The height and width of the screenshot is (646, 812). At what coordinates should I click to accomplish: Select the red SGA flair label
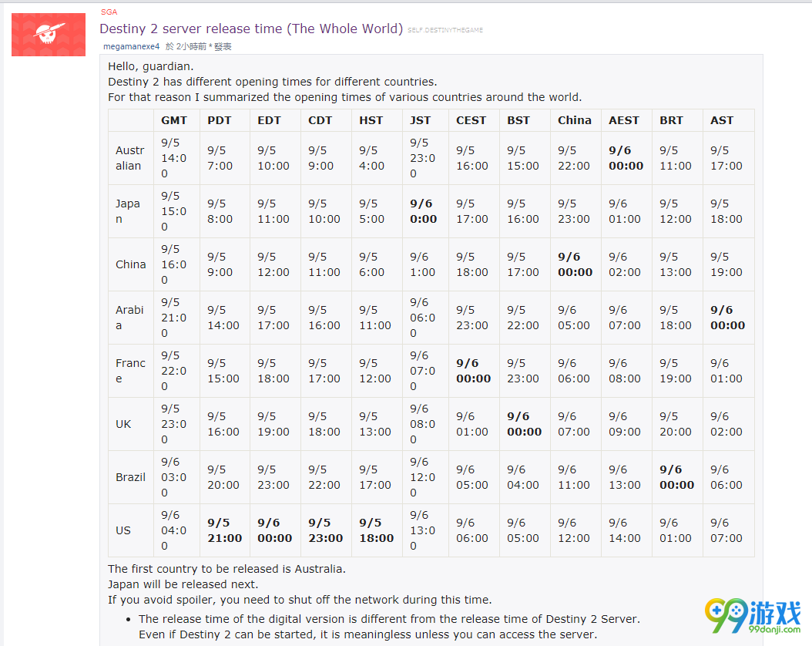(x=109, y=12)
